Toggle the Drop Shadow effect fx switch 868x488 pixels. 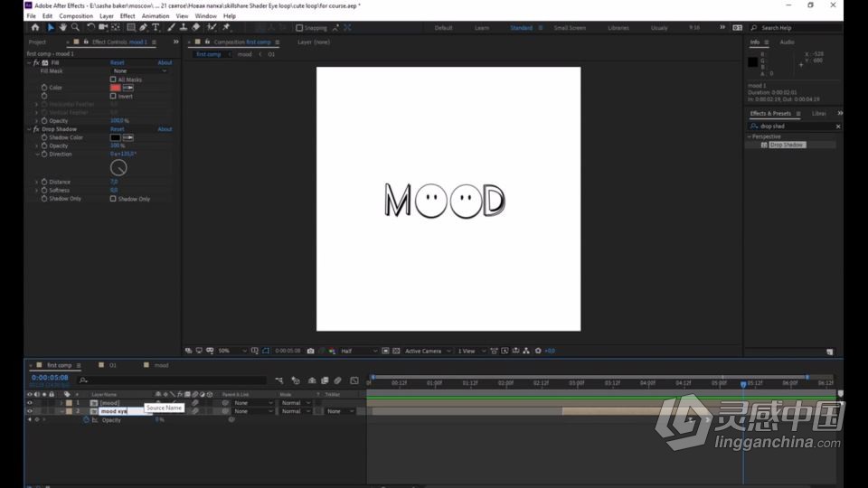point(36,129)
